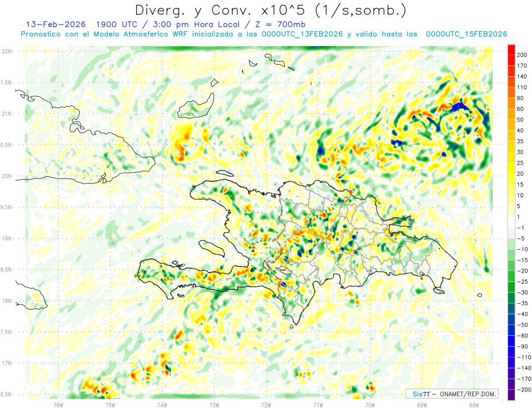
Task: Click the '68W' longitude label
Action: point(474,404)
